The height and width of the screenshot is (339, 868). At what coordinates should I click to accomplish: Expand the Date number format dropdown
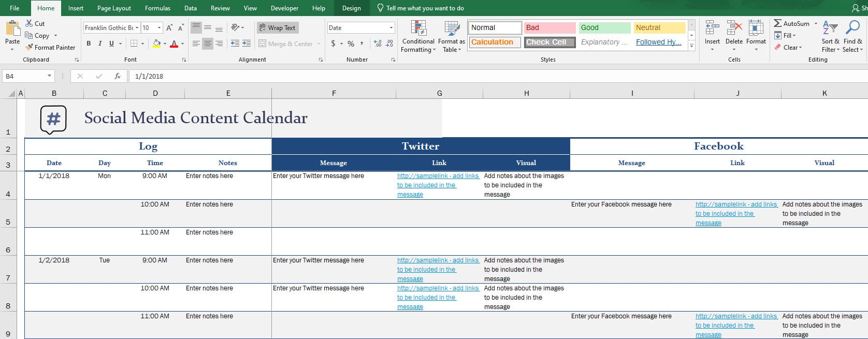(391, 28)
